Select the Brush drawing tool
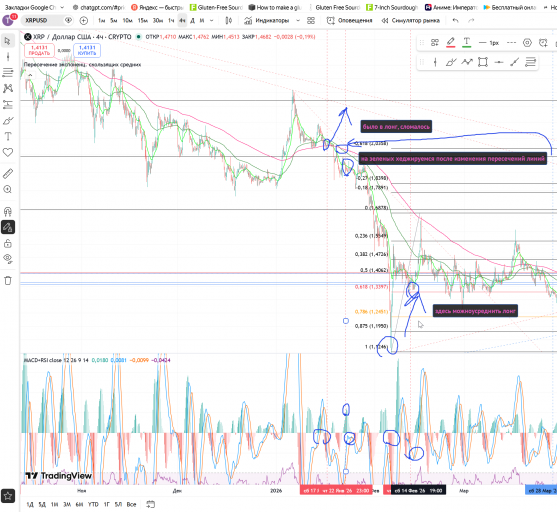557x512 pixels. click(x=7, y=121)
